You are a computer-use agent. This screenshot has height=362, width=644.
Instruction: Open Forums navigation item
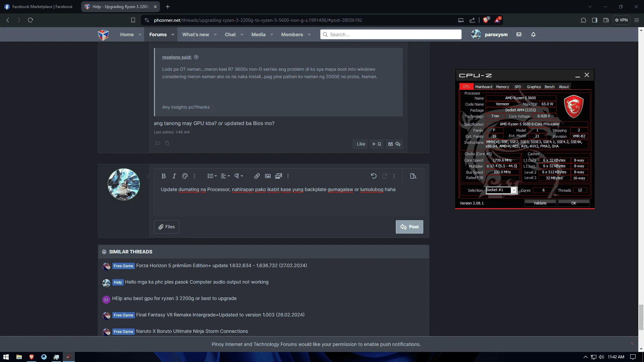(158, 35)
